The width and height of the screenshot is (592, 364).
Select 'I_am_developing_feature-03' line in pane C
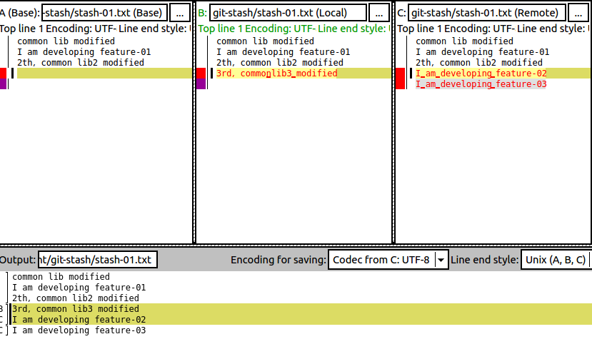pyautogui.click(x=481, y=84)
